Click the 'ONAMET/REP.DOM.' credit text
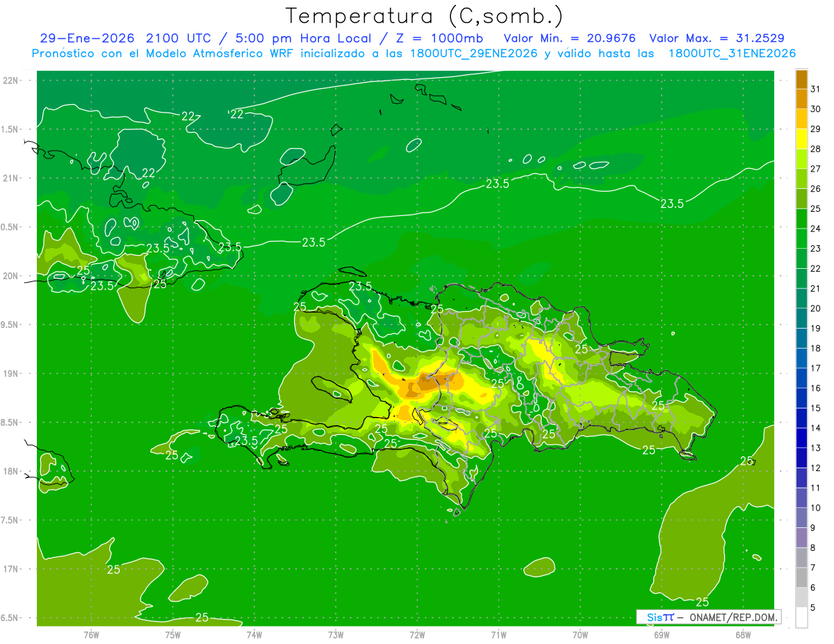This screenshot has width=834, height=644. click(733, 617)
